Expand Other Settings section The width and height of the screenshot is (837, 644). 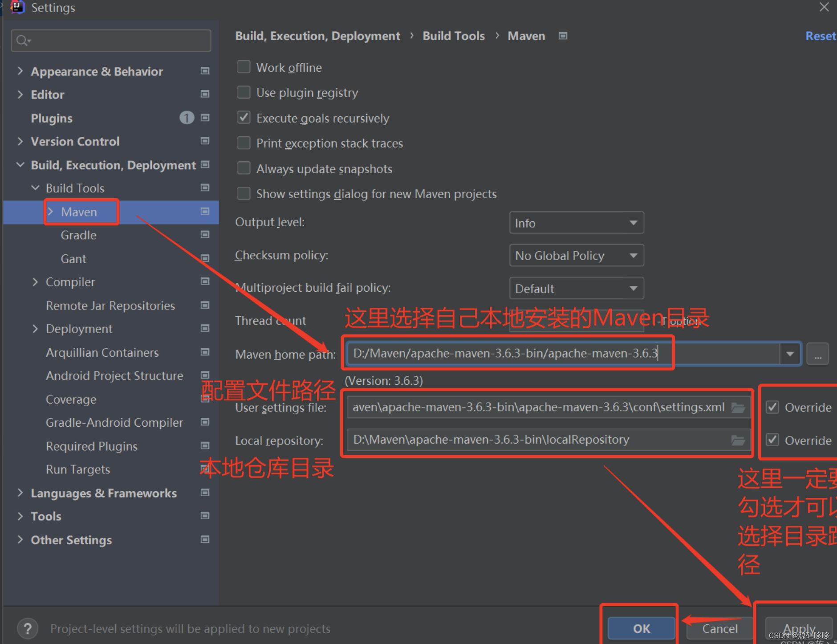[20, 539]
